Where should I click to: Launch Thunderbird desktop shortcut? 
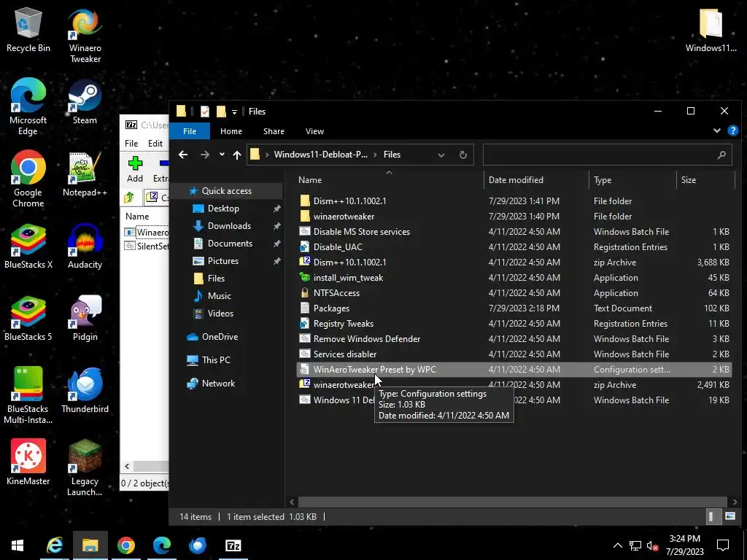[85, 391]
